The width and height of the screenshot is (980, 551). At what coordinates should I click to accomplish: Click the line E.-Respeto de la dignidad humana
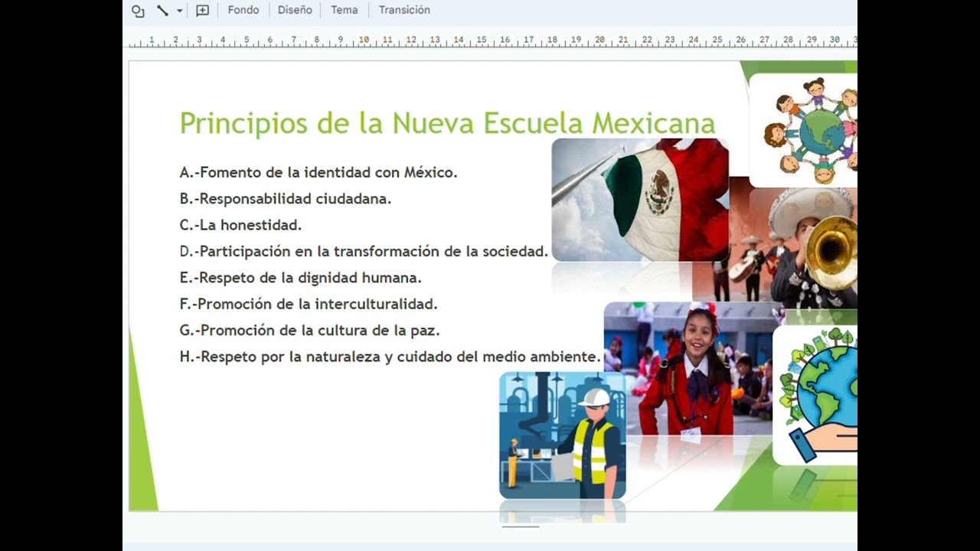[300, 277]
